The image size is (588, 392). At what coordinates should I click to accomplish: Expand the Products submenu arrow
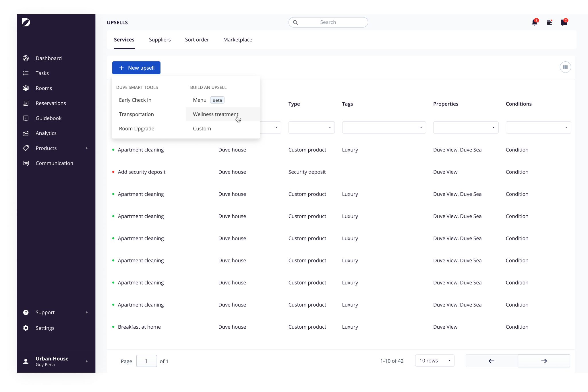click(x=87, y=148)
